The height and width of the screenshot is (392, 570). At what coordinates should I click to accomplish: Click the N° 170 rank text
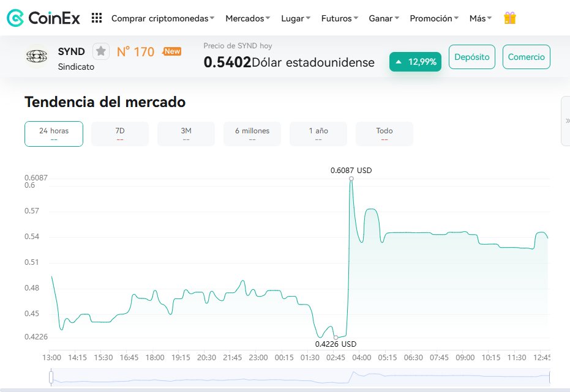(x=135, y=52)
